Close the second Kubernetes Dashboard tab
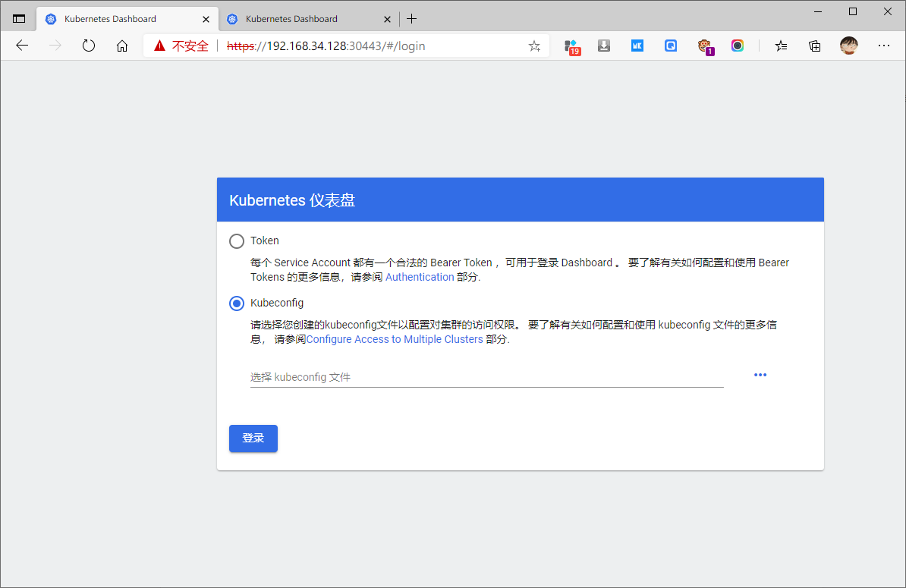 click(387, 19)
